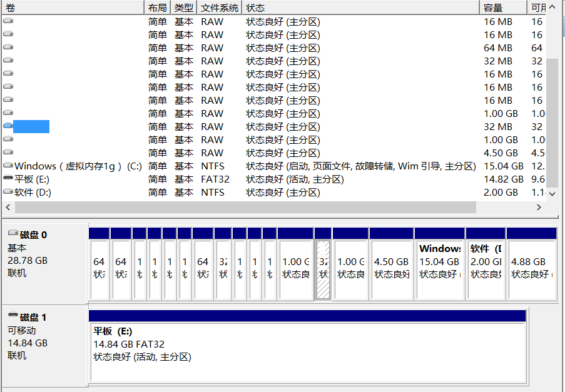The width and height of the screenshot is (565, 392).
Task: Sort volumes by the 容量 column header
Action: click(504, 8)
